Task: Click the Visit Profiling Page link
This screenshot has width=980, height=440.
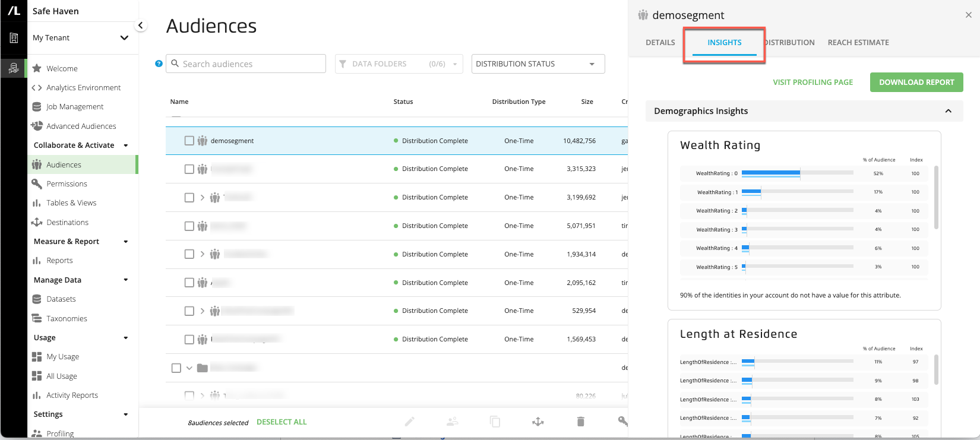Action: pyautogui.click(x=813, y=82)
